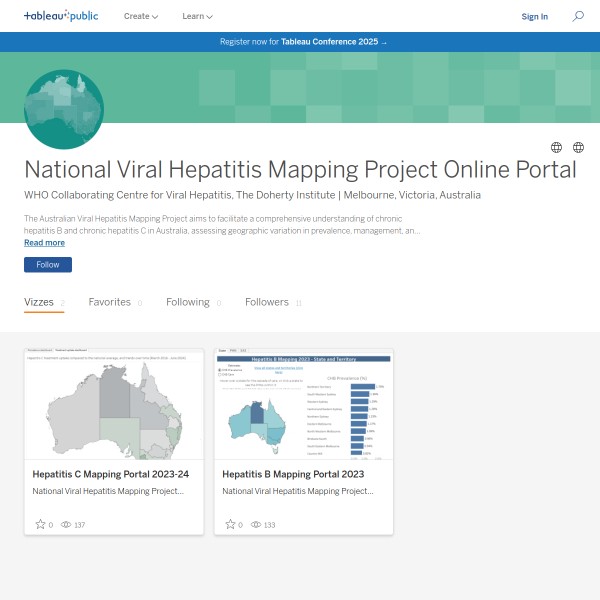Favorite the Hepatitis C Mapping Portal viz

coord(41,524)
